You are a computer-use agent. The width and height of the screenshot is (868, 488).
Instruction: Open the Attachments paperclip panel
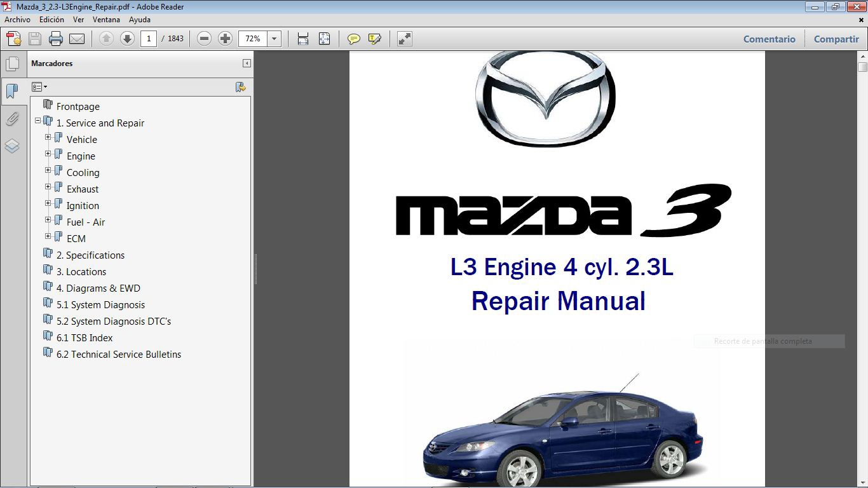pos(13,119)
